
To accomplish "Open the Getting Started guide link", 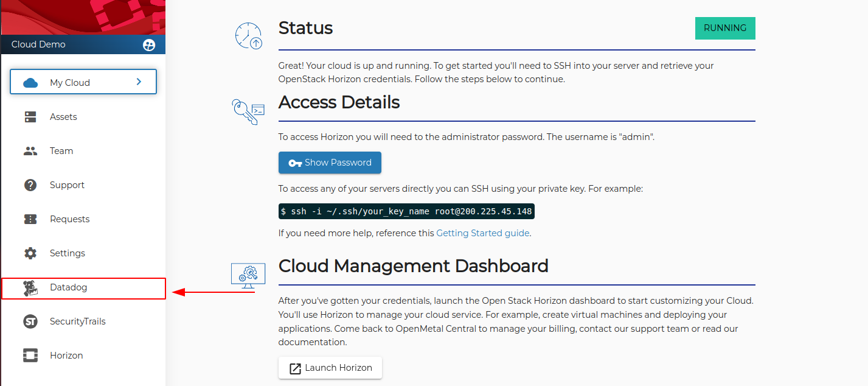I will coord(482,233).
